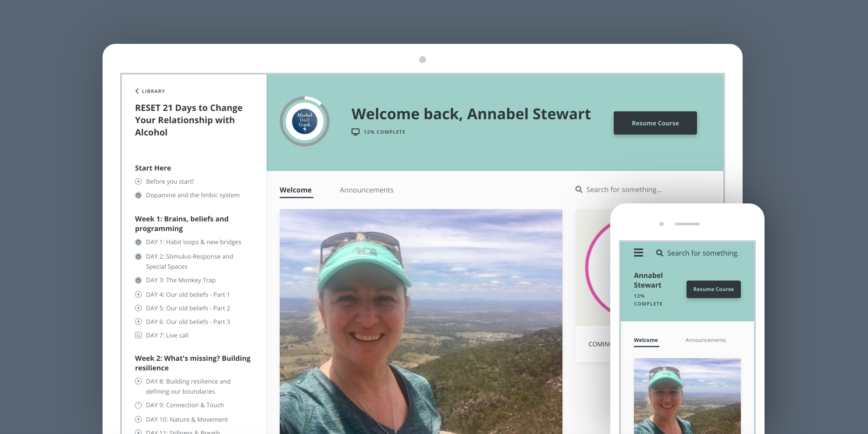
Task: Click the check icon for DAY 1 Habit loops
Action: [x=138, y=242]
